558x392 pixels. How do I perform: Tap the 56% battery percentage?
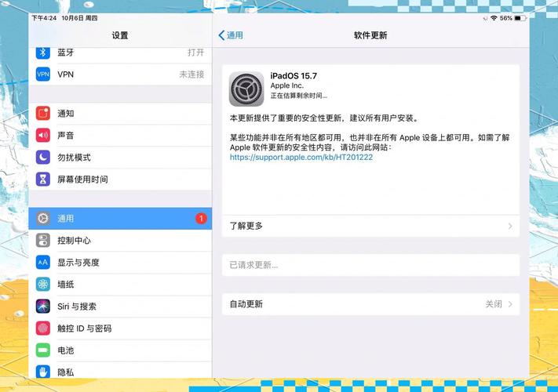point(506,18)
